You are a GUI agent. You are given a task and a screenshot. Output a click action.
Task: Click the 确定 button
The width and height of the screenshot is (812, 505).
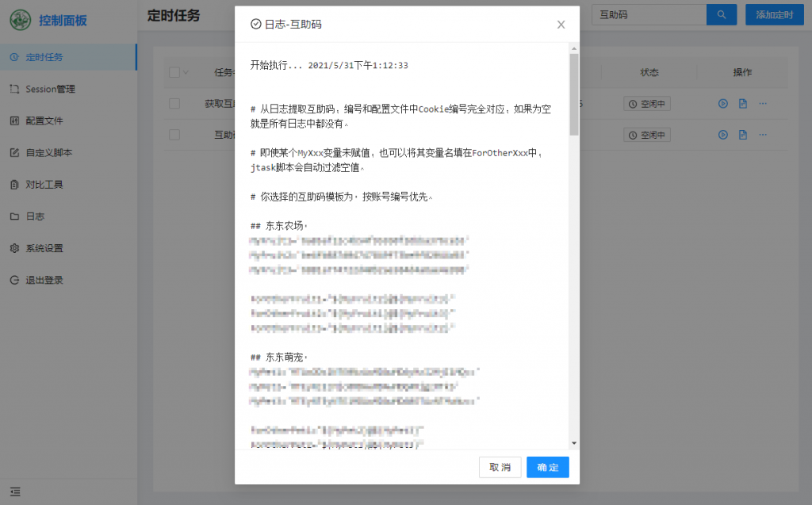coord(547,467)
